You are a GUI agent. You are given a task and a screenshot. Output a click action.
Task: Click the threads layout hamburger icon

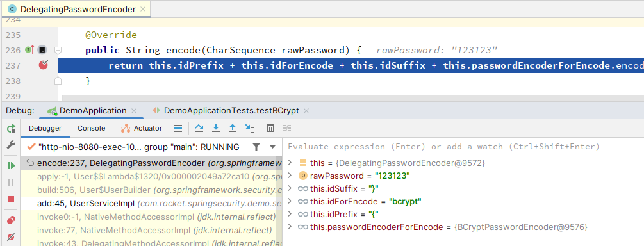tap(178, 129)
